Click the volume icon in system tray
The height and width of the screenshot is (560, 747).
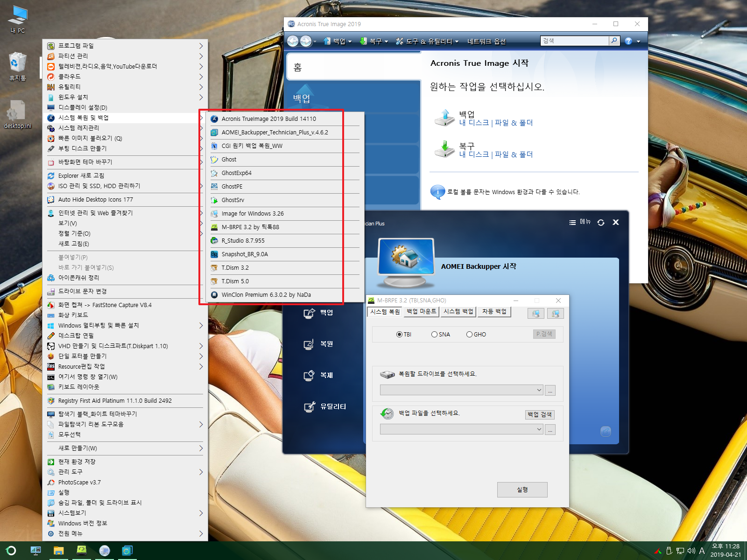pyautogui.click(x=691, y=551)
